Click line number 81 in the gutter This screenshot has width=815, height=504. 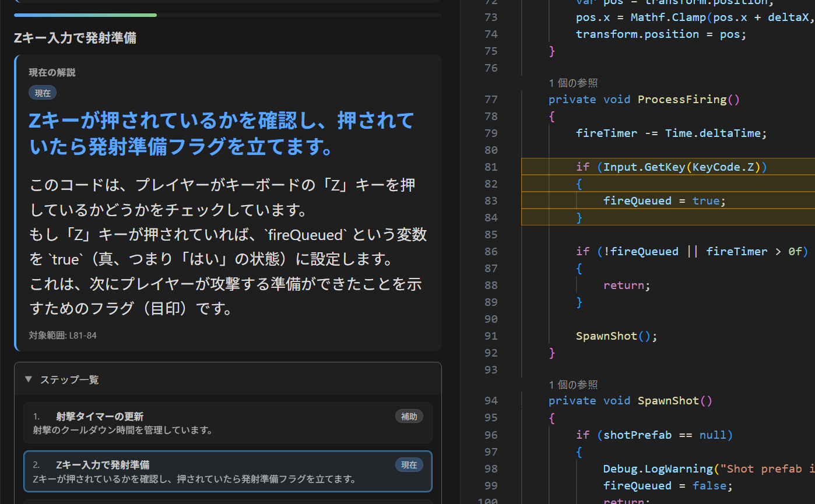[x=490, y=167]
